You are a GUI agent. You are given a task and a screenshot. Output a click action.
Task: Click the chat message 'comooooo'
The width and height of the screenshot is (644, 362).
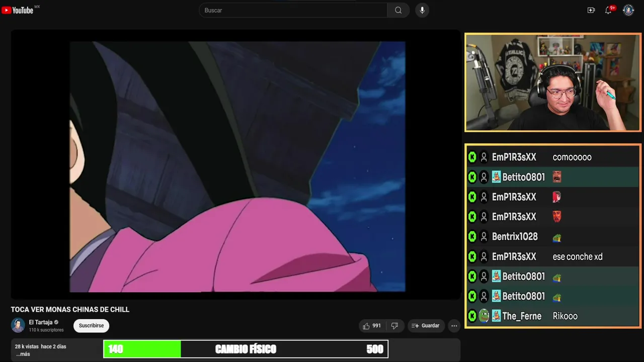572,157
